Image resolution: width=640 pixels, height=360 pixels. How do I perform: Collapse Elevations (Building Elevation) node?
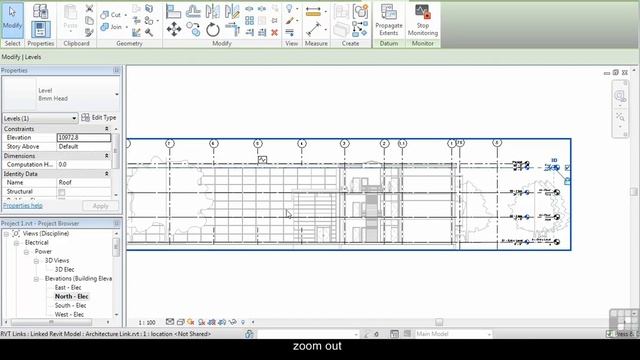[x=36, y=279]
